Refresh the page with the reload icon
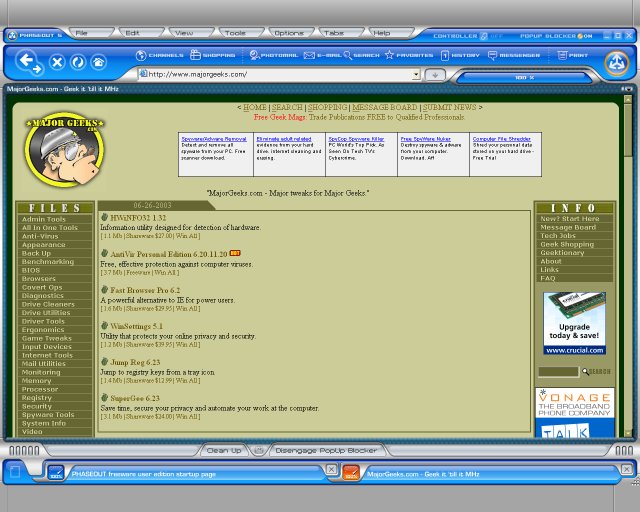640x512 pixels. (x=78, y=62)
